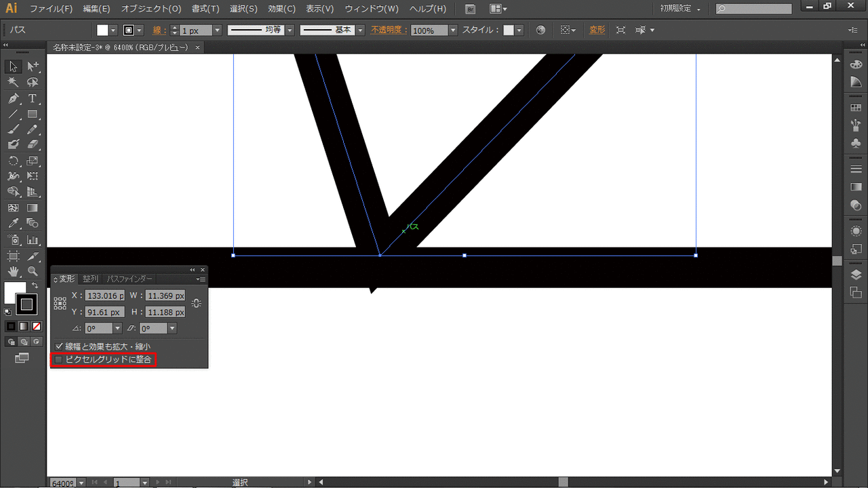Open the arrange documents dropdown
The height and width of the screenshot is (488, 868).
(498, 9)
